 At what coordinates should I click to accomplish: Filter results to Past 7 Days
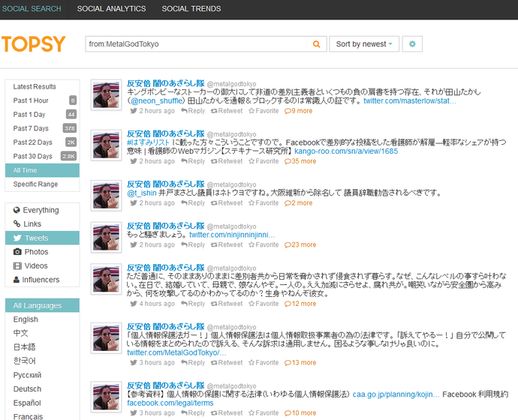[42, 128]
